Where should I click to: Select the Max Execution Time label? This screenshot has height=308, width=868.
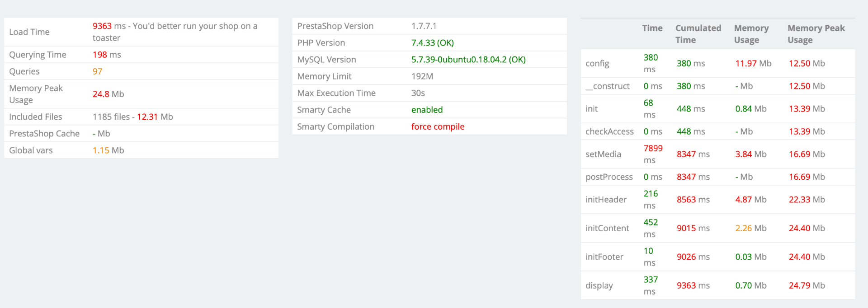(x=336, y=93)
